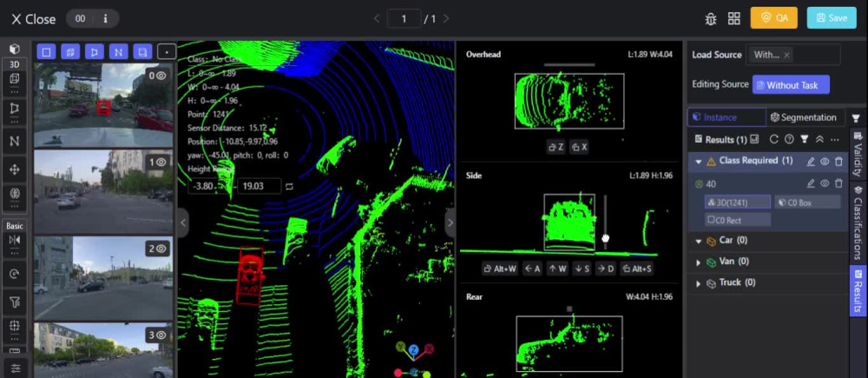Toggle visibility of instance 40
868x378 pixels.
(825, 183)
